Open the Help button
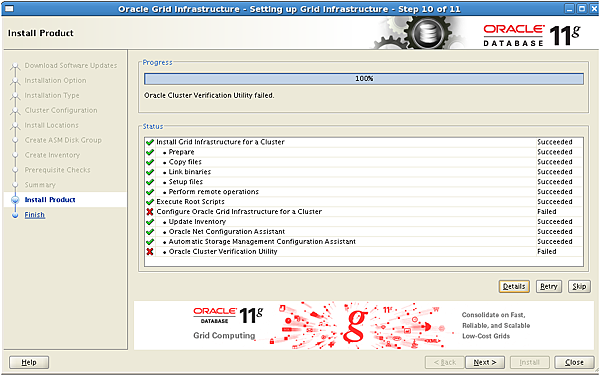The image size is (600, 377). (29, 362)
